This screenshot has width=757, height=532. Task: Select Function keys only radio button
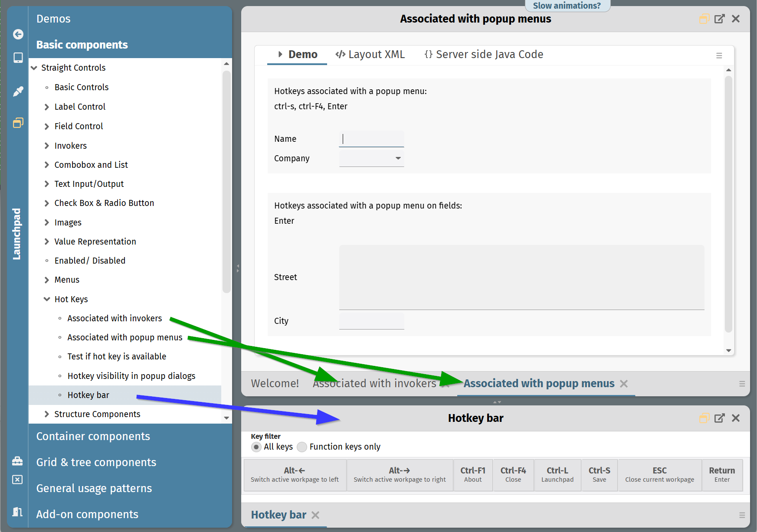tap(302, 447)
